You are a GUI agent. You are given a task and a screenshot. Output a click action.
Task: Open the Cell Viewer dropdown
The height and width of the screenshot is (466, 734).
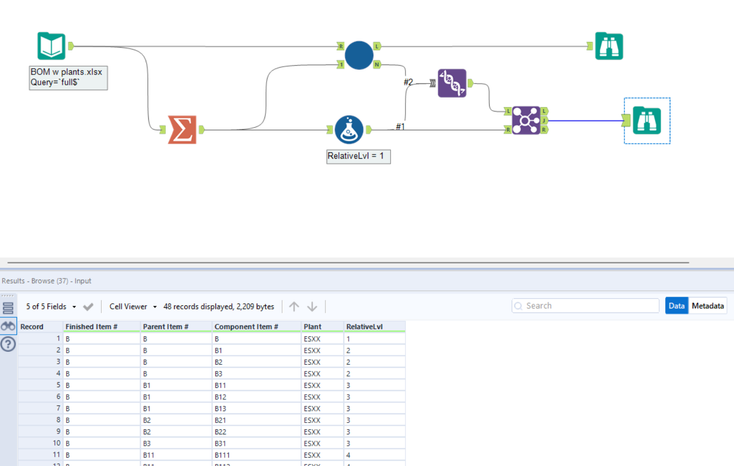tap(133, 306)
